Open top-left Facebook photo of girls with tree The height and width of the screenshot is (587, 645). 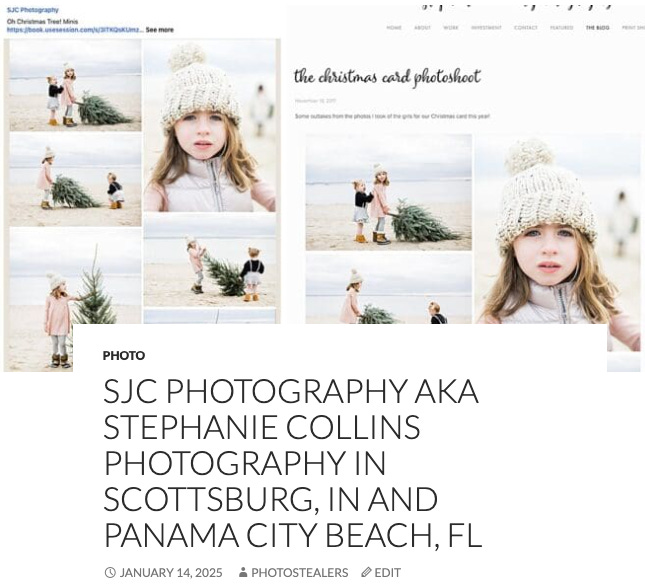click(75, 85)
